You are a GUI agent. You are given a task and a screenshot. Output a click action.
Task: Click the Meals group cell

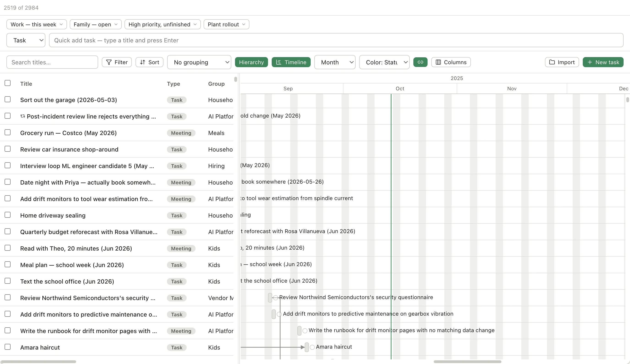coord(216,133)
